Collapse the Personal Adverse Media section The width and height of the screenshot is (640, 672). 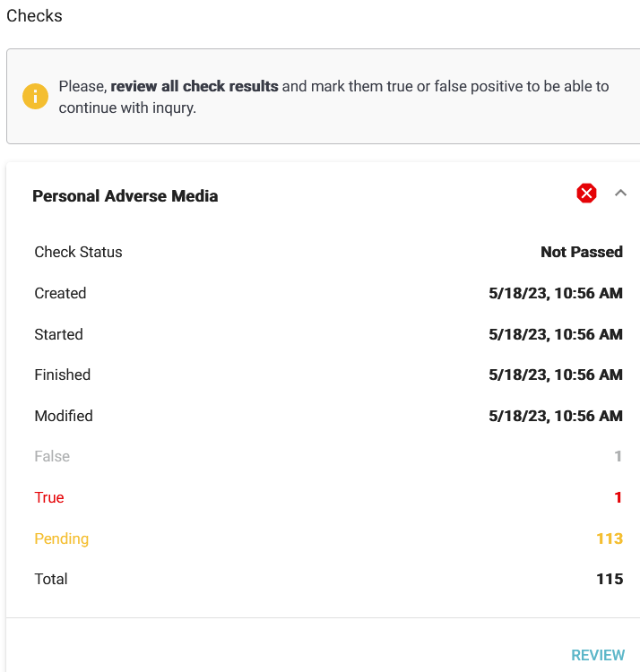[620, 194]
